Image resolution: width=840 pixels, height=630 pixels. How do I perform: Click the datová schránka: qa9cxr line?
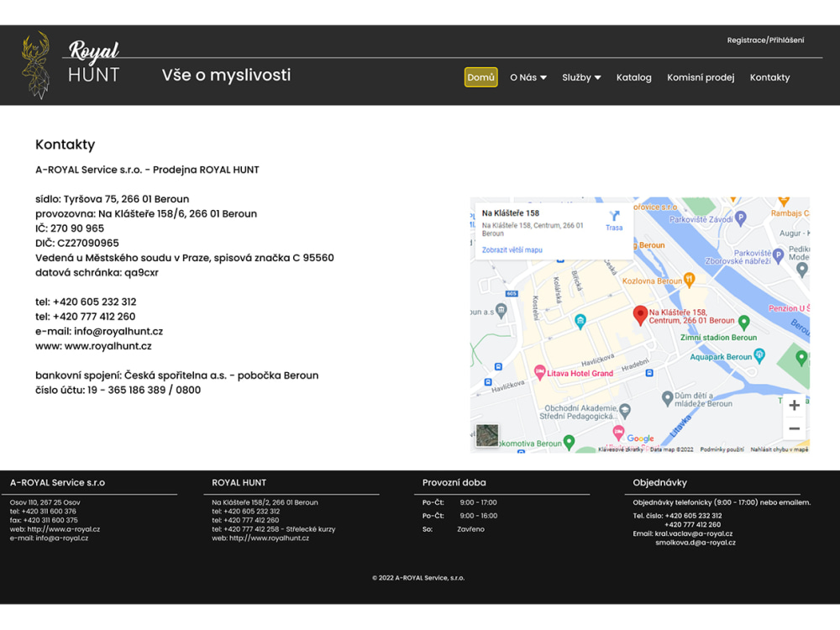click(x=97, y=273)
